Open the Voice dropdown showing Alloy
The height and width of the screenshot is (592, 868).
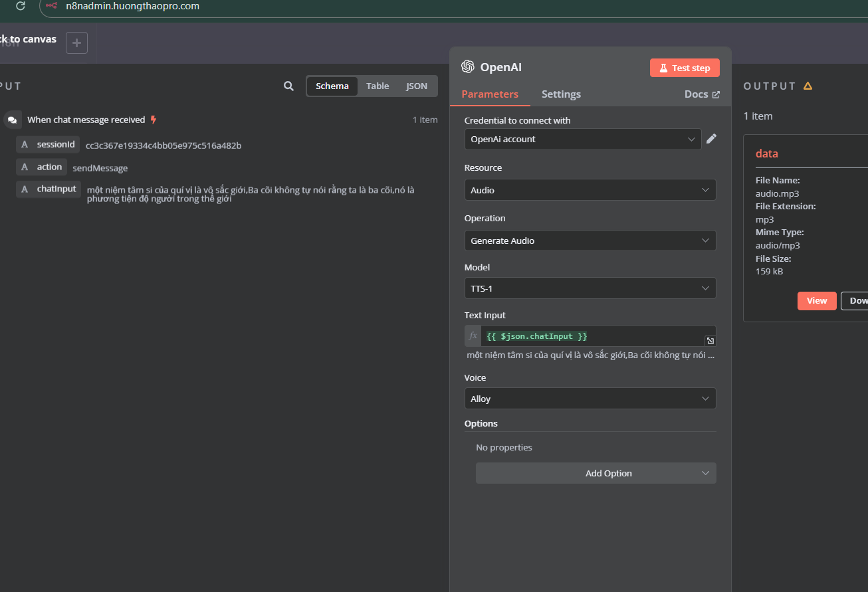point(590,399)
